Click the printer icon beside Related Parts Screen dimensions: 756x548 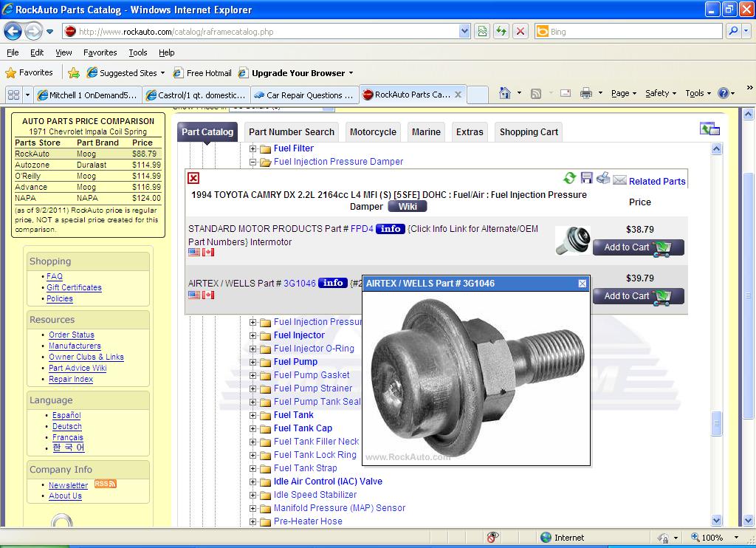click(603, 178)
